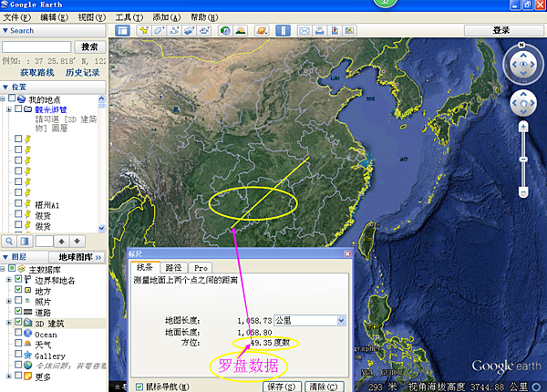Image resolution: width=547 pixels, height=392 pixels.
Task: Open the 视图(V) menu
Action: pos(91,17)
